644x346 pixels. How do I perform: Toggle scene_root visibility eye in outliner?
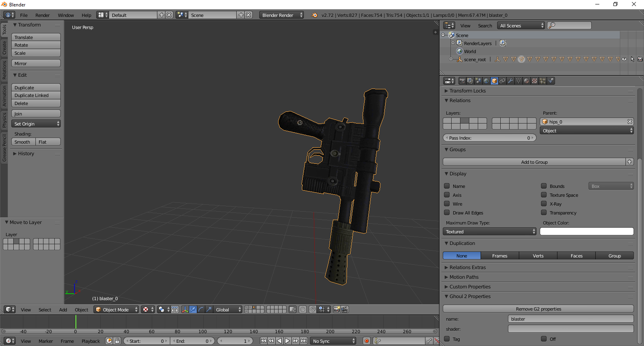click(x=624, y=59)
